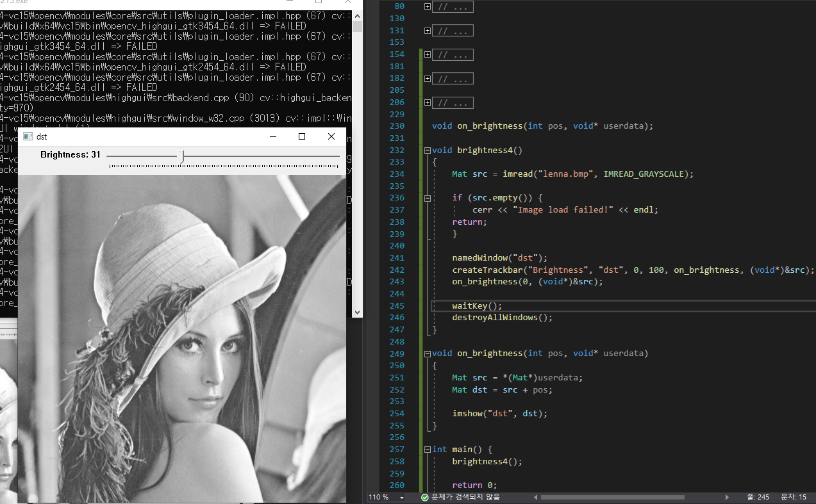Screen dimensions: 816x504
Task: Click createTrackbar call on line 242
Action: point(633,270)
